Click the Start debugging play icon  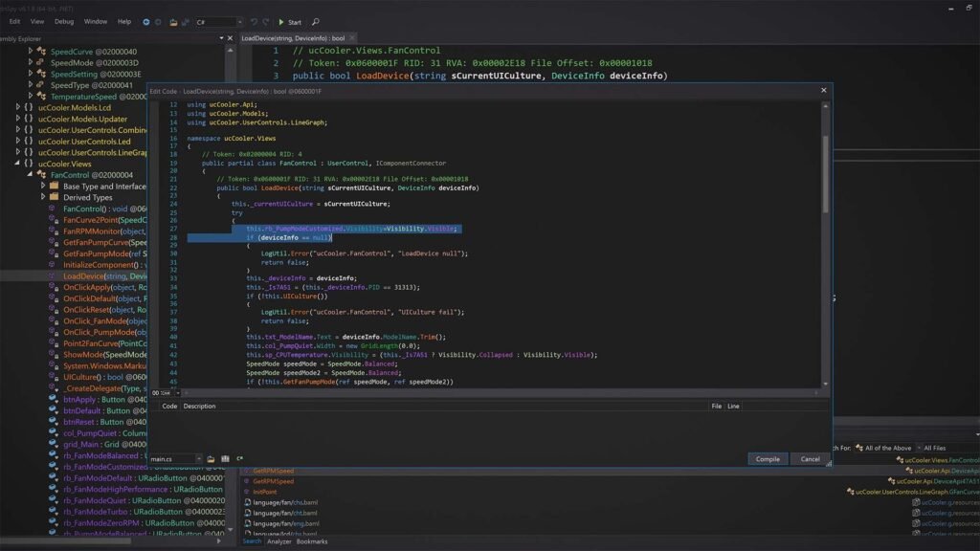(x=281, y=21)
